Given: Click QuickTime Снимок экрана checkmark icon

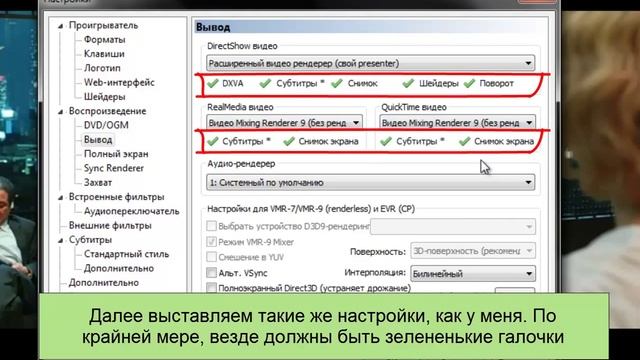Looking at the screenshot, I should pos(464,141).
